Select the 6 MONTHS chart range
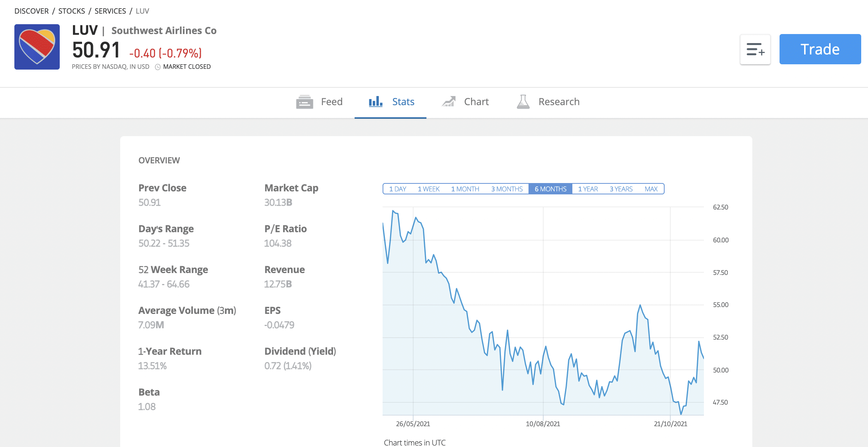 click(x=550, y=189)
